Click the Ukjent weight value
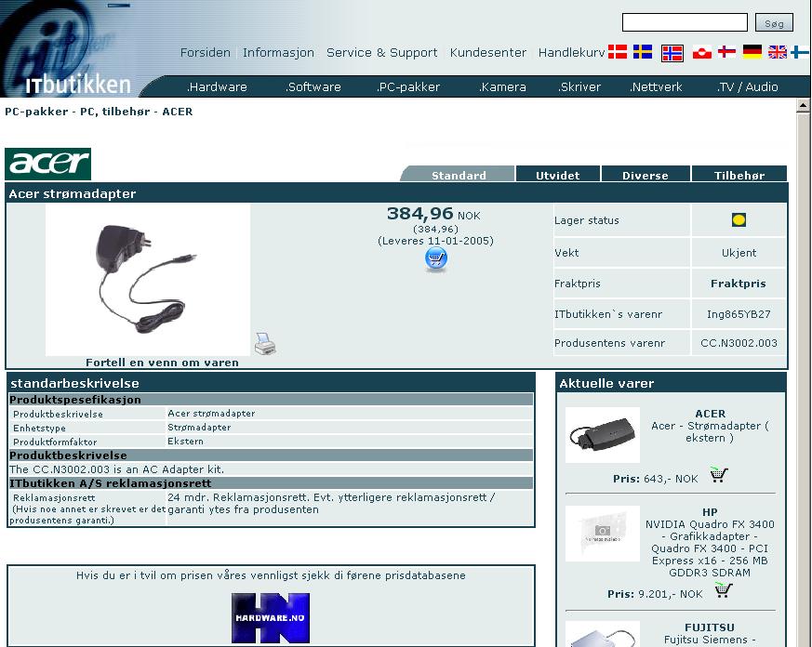812x647 pixels. (x=739, y=253)
